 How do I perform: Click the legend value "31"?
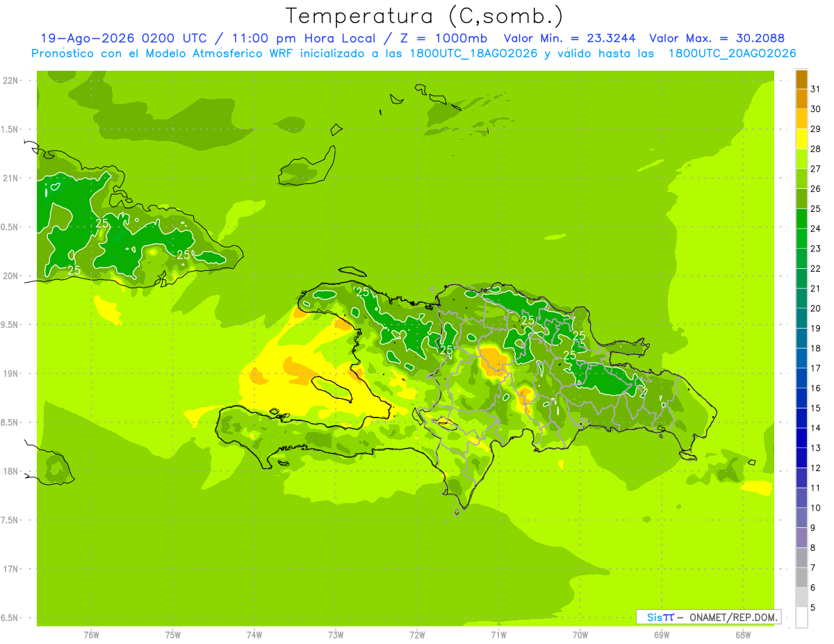816,88
